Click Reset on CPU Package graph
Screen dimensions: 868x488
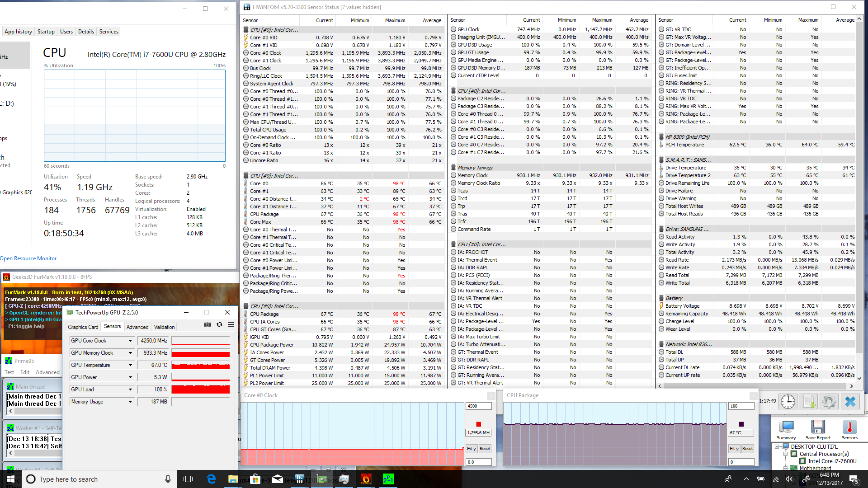pos(747,449)
